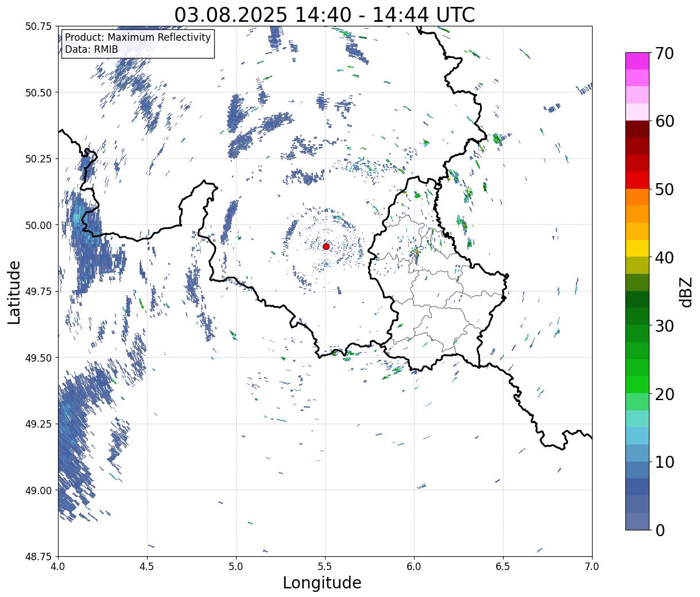
Task: Click the latitude tick label 50.50
Action: pos(38,92)
